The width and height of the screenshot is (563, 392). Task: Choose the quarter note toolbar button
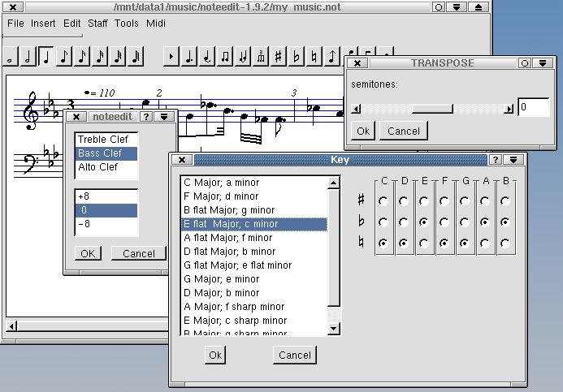[46, 57]
